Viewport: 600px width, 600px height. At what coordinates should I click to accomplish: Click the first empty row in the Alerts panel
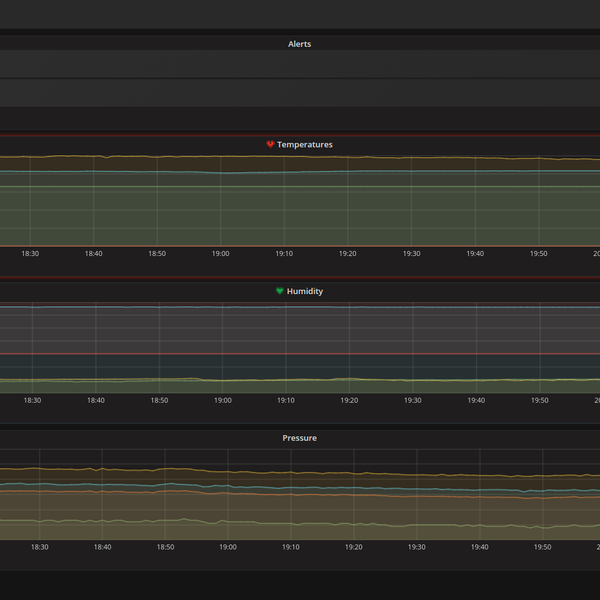click(300, 64)
